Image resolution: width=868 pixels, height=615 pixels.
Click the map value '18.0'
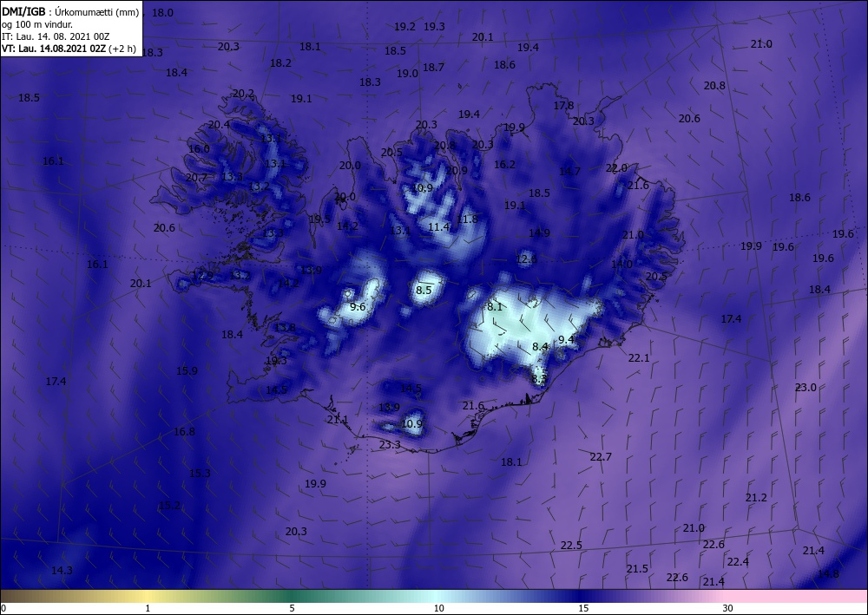pos(162,13)
